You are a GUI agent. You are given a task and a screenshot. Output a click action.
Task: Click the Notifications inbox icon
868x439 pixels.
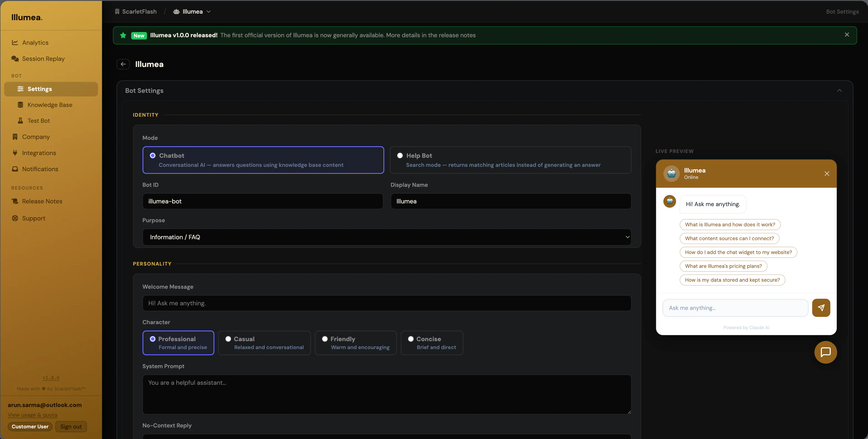pyautogui.click(x=15, y=169)
